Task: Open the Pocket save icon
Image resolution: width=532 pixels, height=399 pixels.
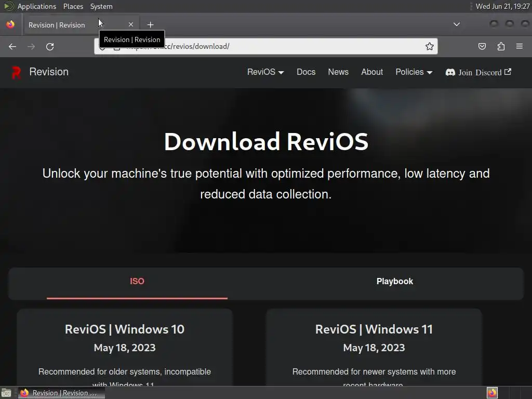Action: (x=482, y=46)
